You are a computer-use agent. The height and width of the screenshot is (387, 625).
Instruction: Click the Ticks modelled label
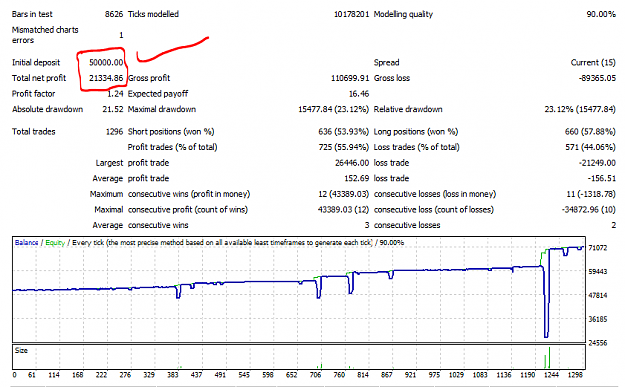(x=153, y=14)
